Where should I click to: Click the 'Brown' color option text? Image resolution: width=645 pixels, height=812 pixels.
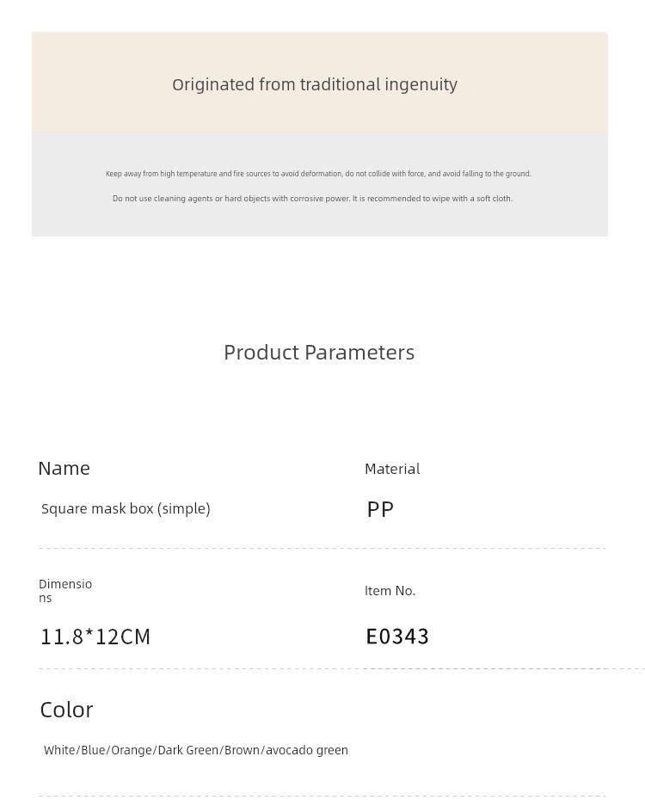pos(243,750)
